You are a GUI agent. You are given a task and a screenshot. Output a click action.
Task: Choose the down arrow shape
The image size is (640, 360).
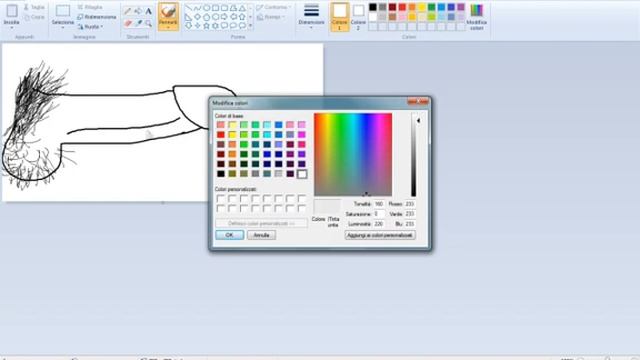pyautogui.click(x=188, y=26)
